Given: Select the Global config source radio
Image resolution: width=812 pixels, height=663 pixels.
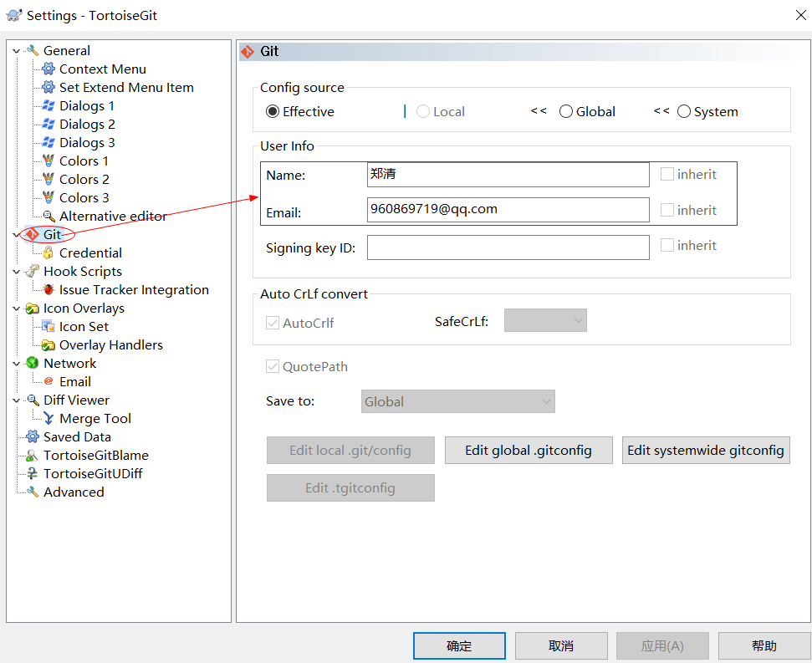Looking at the screenshot, I should 566,111.
